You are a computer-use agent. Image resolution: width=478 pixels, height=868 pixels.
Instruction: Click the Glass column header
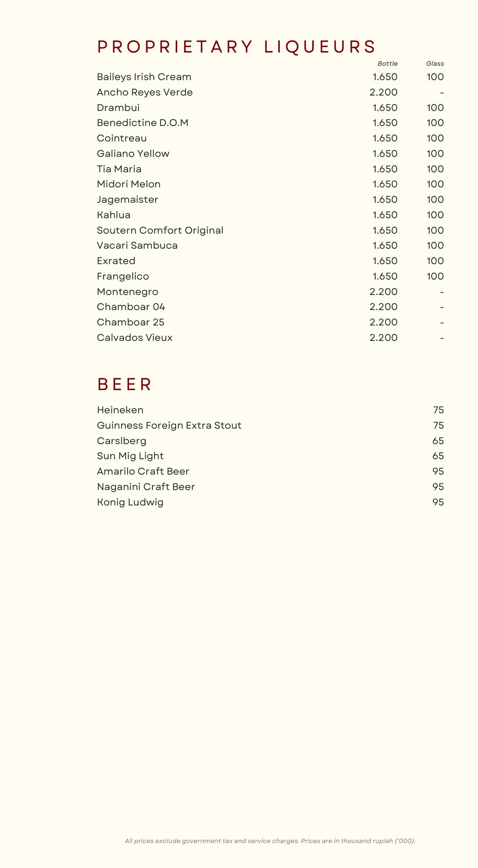(435, 64)
